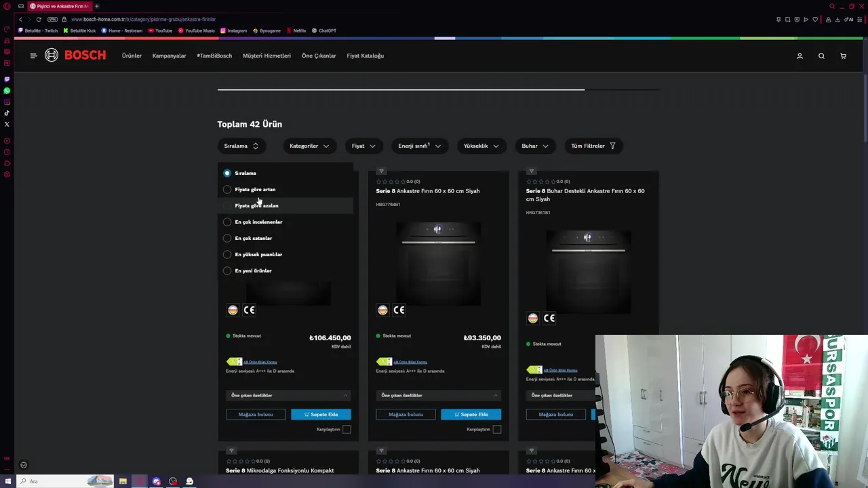Screen dimensions: 868x488
Task: Collapse the Sıralama sort dropdown
Action: tap(241, 146)
